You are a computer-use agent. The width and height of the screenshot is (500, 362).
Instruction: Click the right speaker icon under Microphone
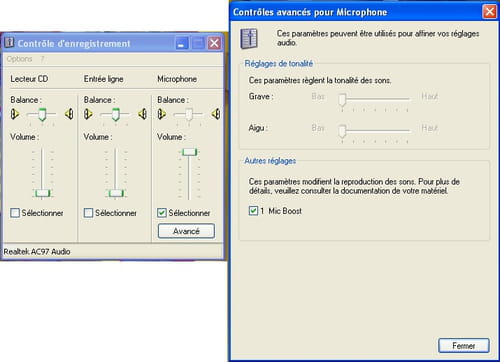click(216, 114)
